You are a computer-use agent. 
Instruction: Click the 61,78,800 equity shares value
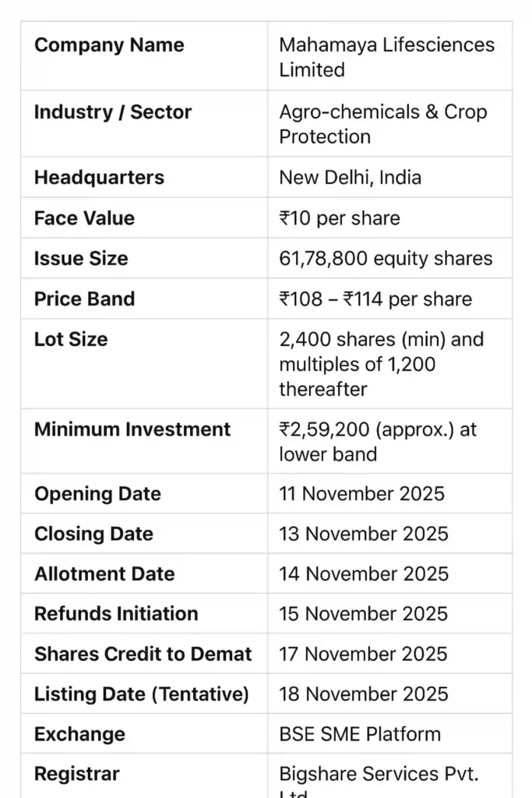pyautogui.click(x=386, y=259)
